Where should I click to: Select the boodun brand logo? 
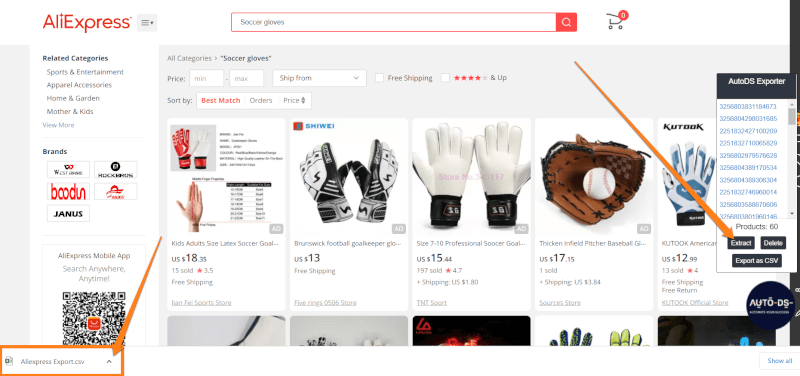pos(68,191)
